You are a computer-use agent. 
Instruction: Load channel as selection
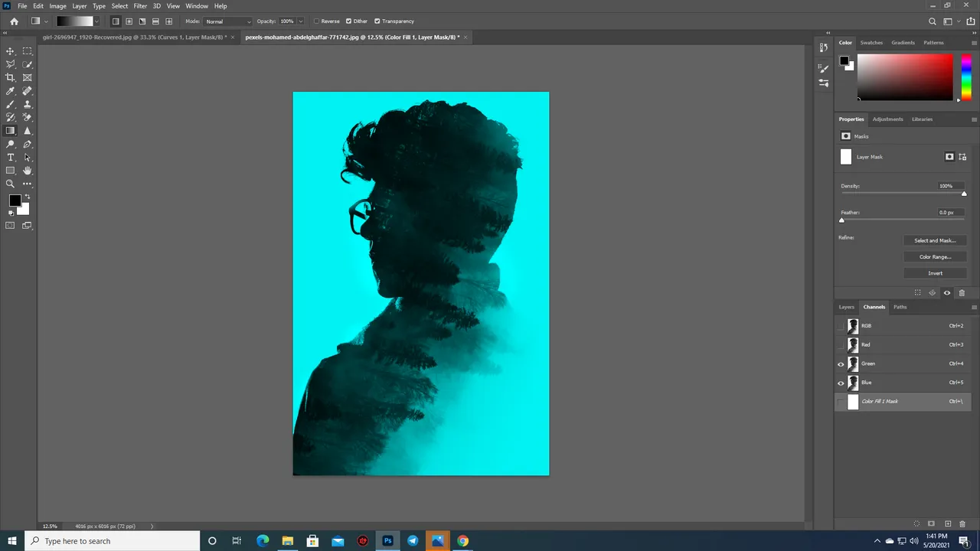coord(917,523)
